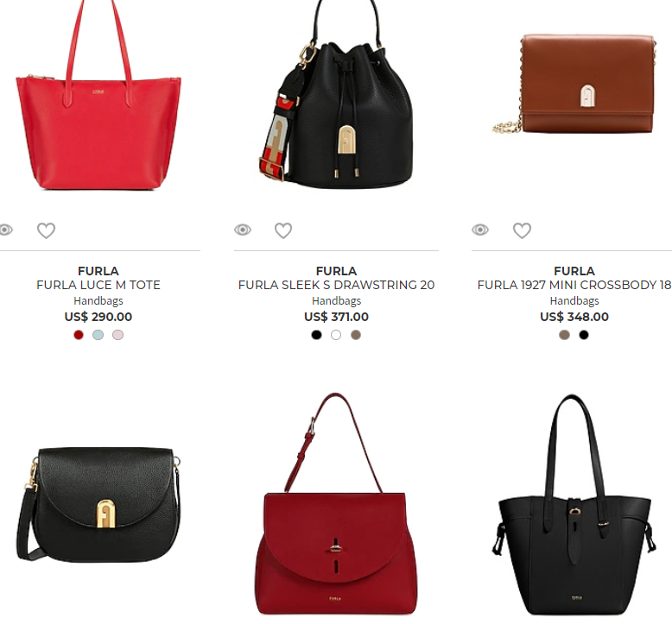Select the red color swatch for Luce Tote
Screen dimensions: 672x624
(x=79, y=335)
